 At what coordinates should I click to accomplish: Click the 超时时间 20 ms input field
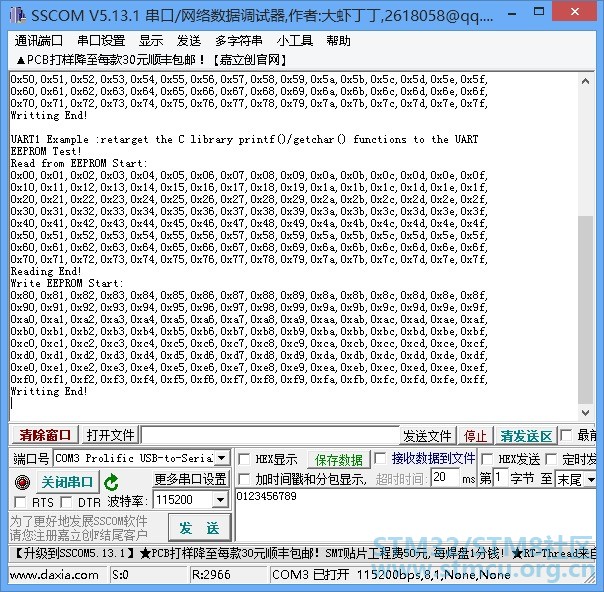445,478
